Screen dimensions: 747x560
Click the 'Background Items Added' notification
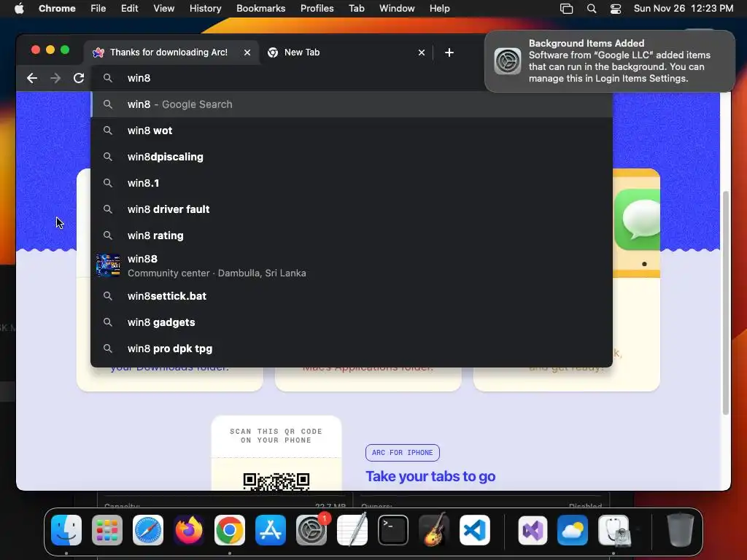[x=609, y=61]
